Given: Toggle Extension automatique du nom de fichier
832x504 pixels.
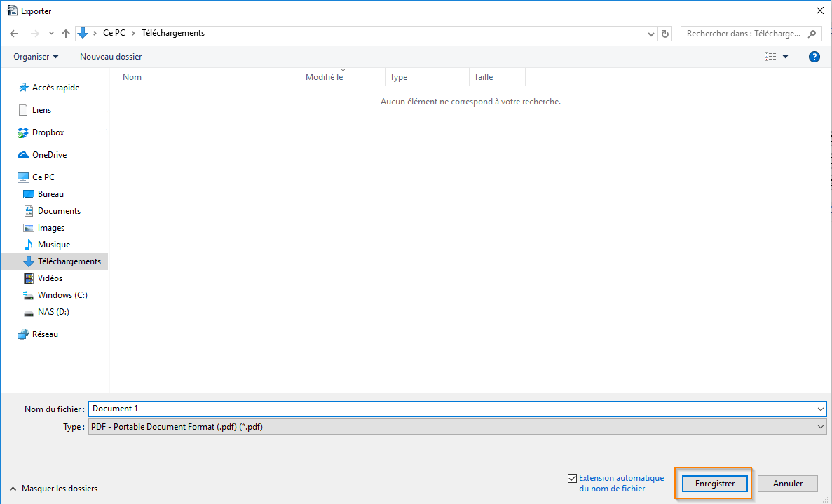Looking at the screenshot, I should coord(572,479).
